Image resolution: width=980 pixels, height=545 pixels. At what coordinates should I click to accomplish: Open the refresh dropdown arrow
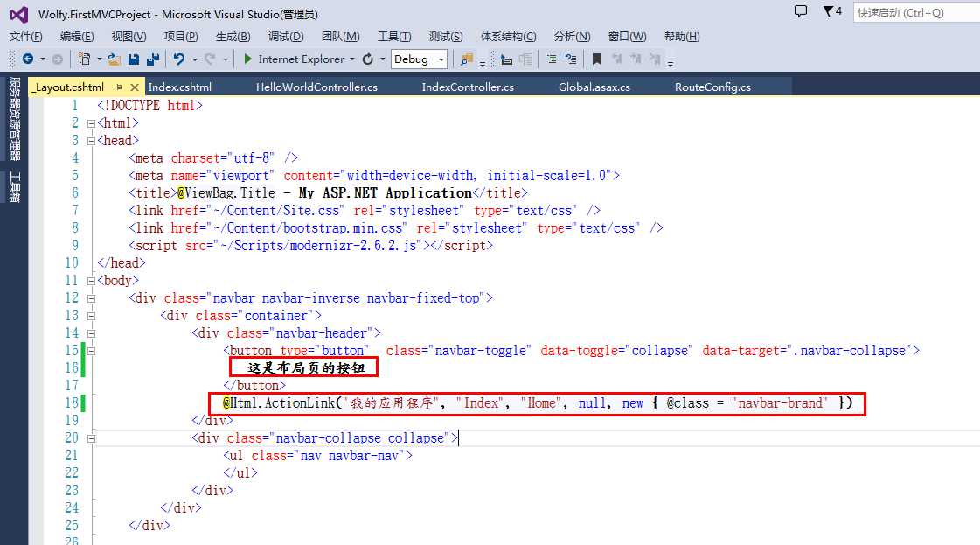click(x=383, y=59)
